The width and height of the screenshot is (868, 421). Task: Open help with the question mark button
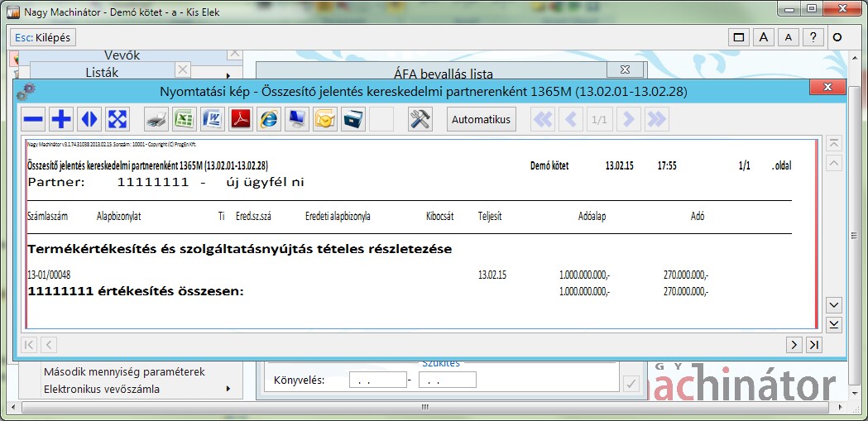(813, 37)
